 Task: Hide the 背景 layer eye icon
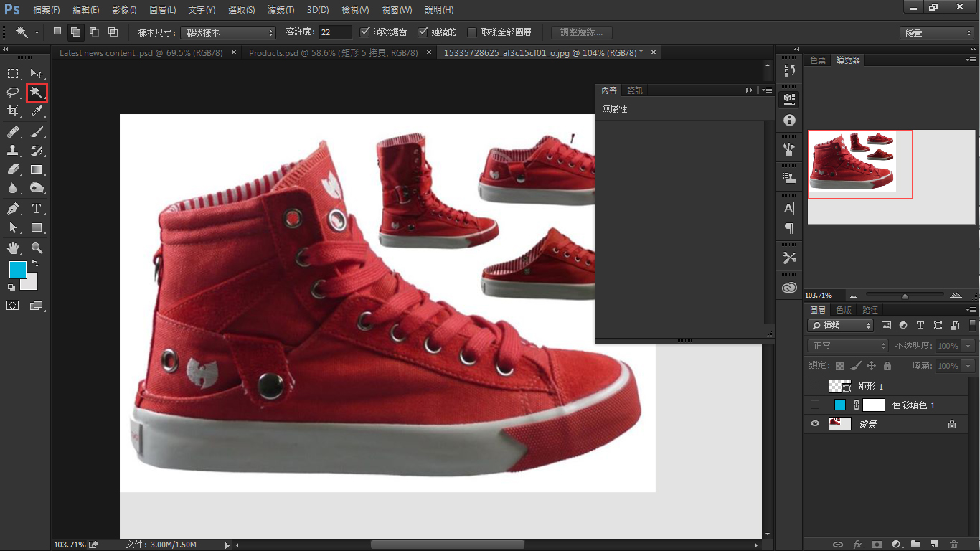tap(814, 424)
